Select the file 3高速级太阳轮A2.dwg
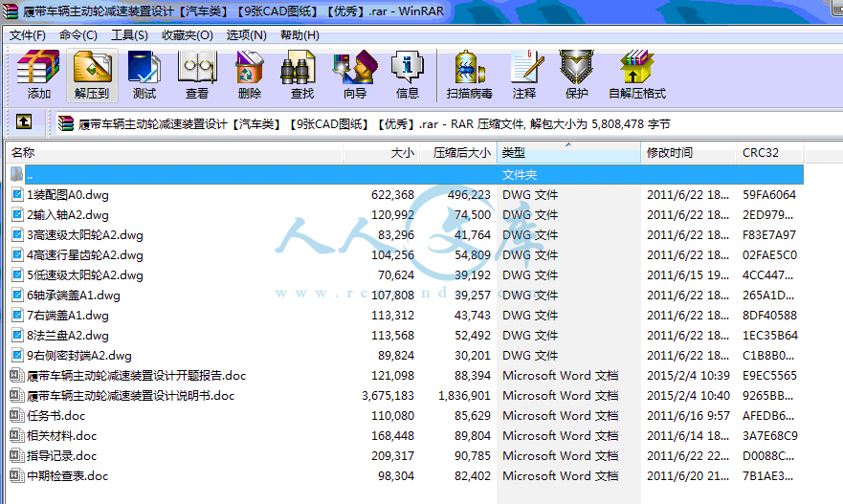The height and width of the screenshot is (504, 843). 85,235
